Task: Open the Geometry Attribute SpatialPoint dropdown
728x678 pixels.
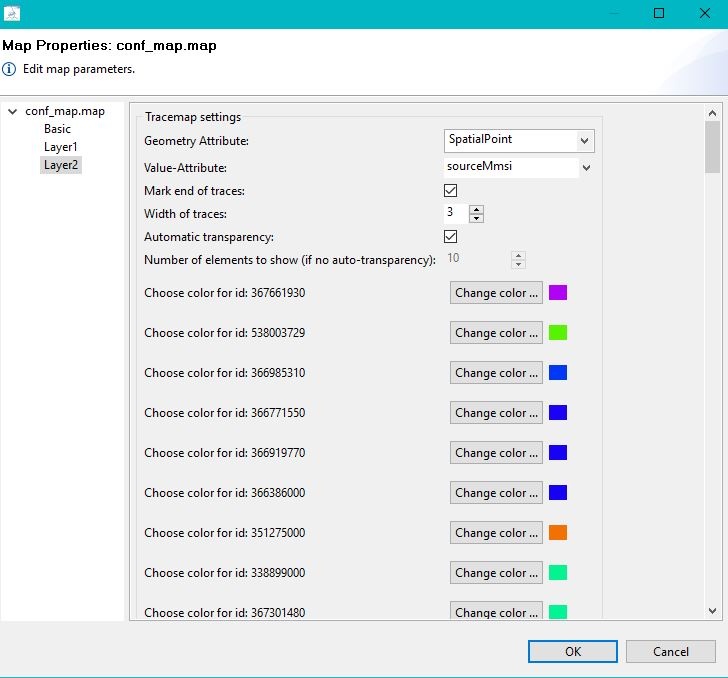Action: pyautogui.click(x=585, y=141)
